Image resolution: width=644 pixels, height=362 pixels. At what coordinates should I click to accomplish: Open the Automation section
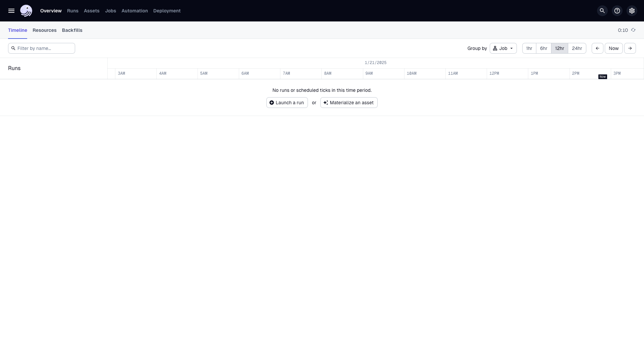pyautogui.click(x=135, y=11)
